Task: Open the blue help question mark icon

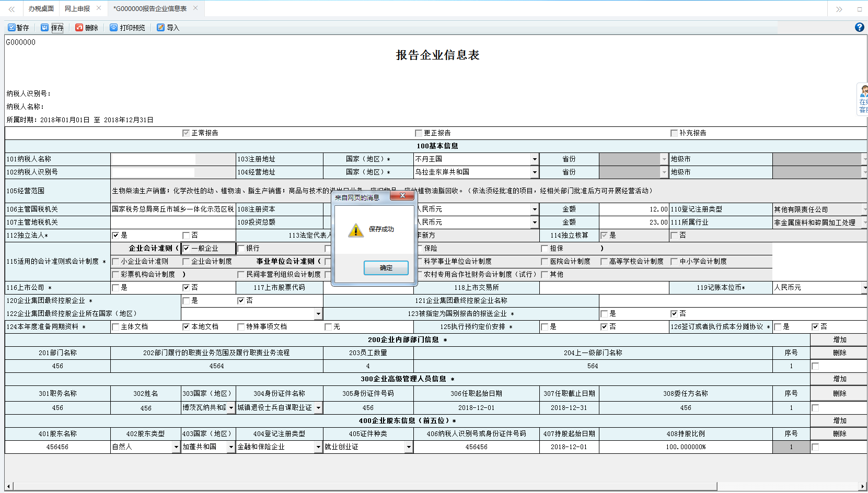Action: (x=859, y=27)
